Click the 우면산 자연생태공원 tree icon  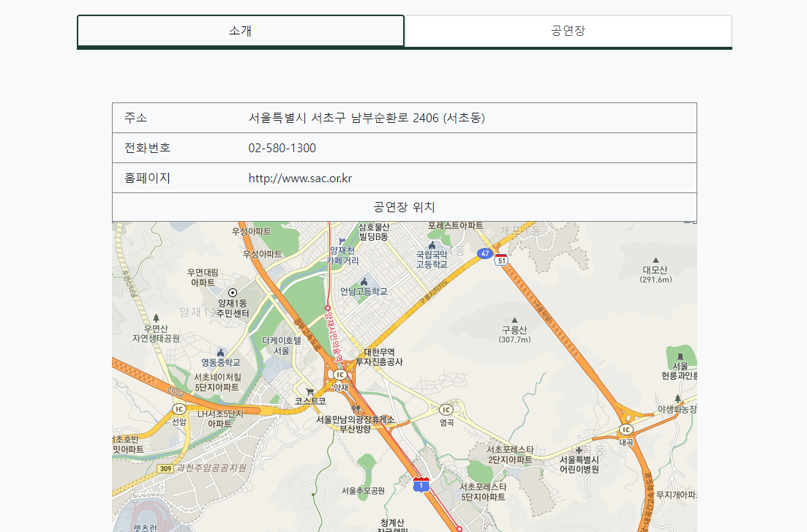(x=156, y=318)
